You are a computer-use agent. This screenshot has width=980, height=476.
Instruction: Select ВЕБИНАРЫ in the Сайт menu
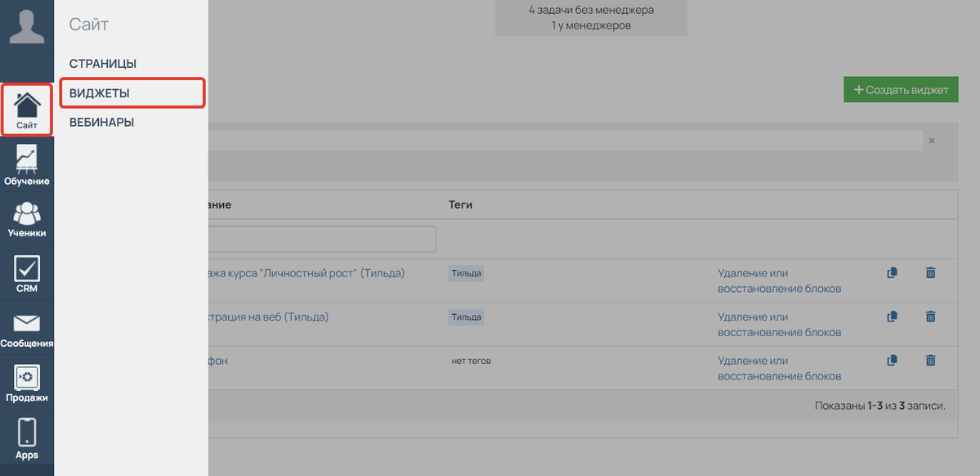point(102,123)
